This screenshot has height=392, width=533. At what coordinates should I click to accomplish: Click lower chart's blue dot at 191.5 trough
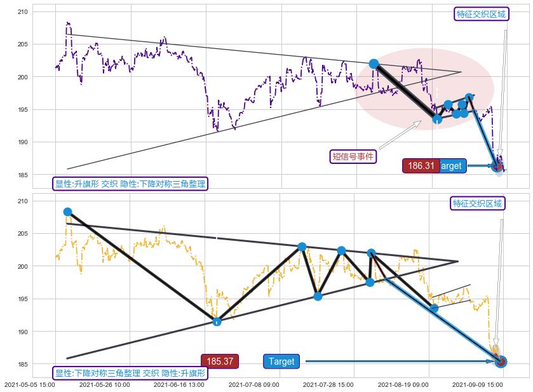point(217,321)
